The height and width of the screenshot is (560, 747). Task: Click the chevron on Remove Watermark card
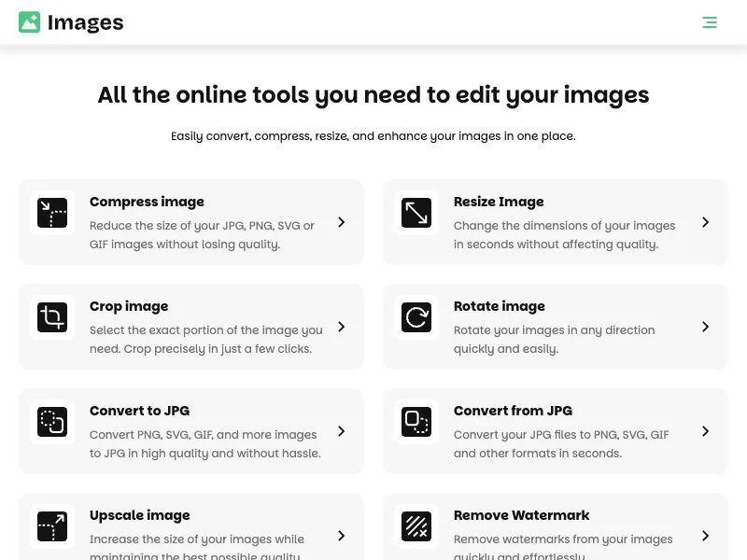point(706,536)
